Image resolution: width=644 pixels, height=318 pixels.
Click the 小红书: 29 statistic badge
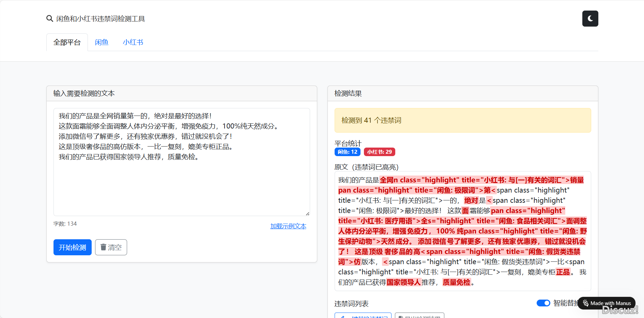coord(380,152)
